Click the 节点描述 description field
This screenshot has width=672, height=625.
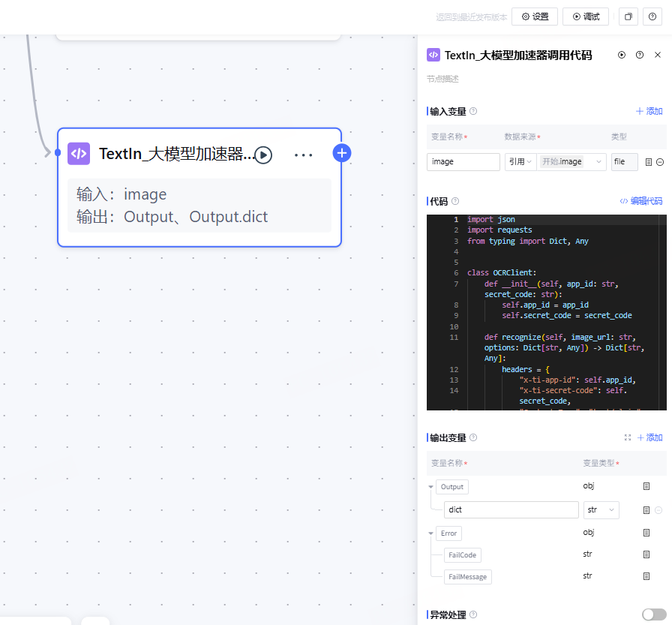point(442,79)
